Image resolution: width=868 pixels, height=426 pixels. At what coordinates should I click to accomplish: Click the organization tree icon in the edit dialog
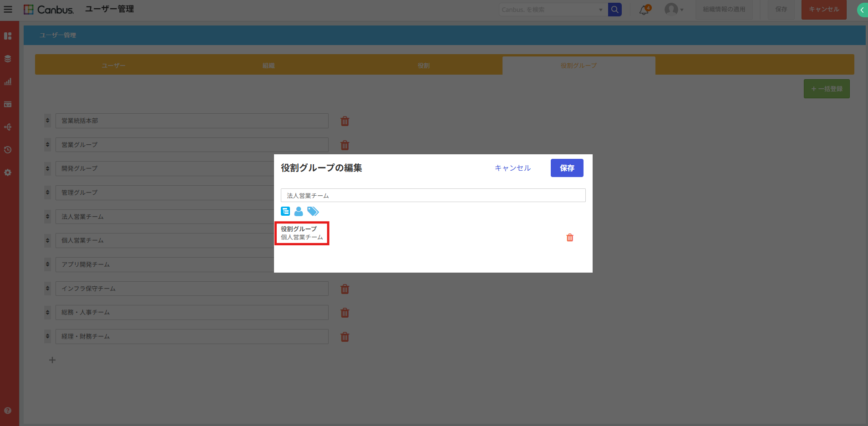point(285,211)
